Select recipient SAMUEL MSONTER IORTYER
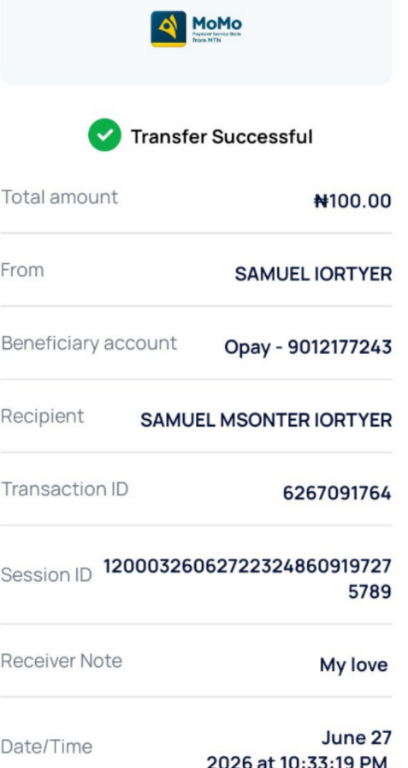This screenshot has width=408, height=768. pos(266,420)
